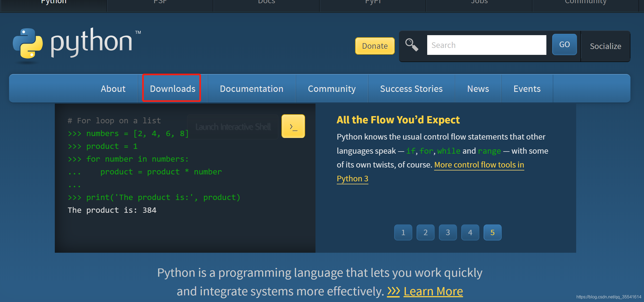This screenshot has width=644, height=302.
Task: Open the Socialize dropdown
Action: point(605,46)
